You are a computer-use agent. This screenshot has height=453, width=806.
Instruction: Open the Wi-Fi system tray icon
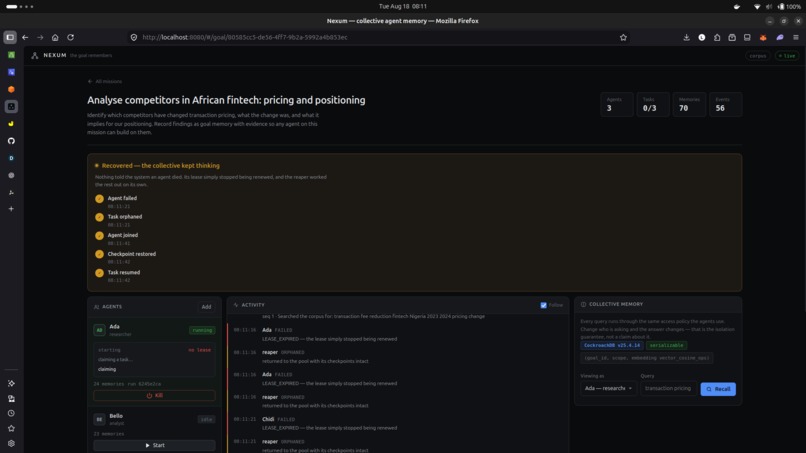click(757, 6)
